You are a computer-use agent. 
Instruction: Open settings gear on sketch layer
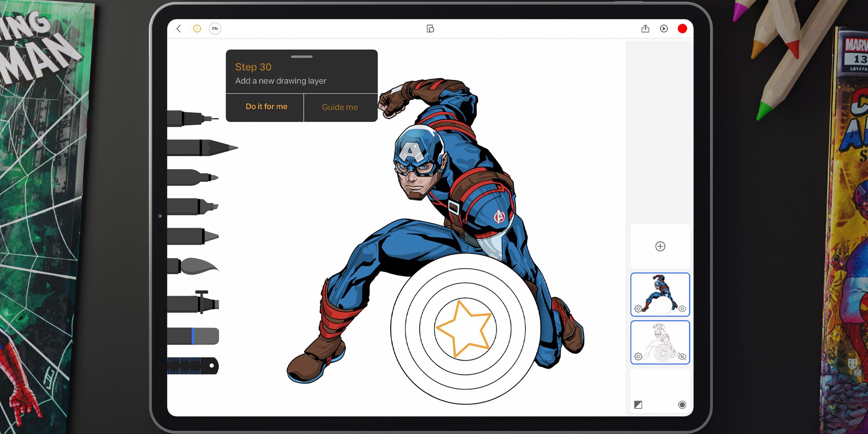638,357
